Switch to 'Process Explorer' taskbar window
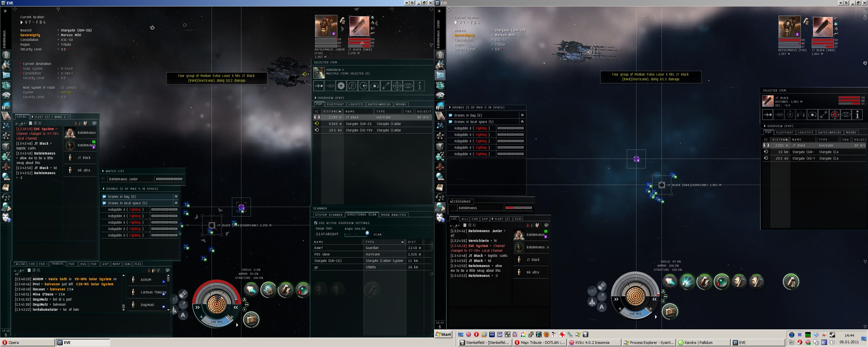868x347 pixels. pyautogui.click(x=649, y=343)
